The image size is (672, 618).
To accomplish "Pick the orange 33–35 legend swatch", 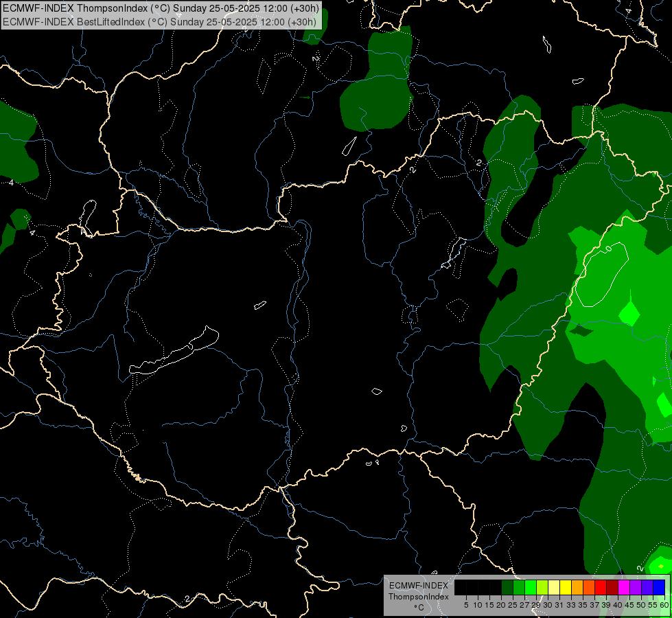I will point(577,588).
